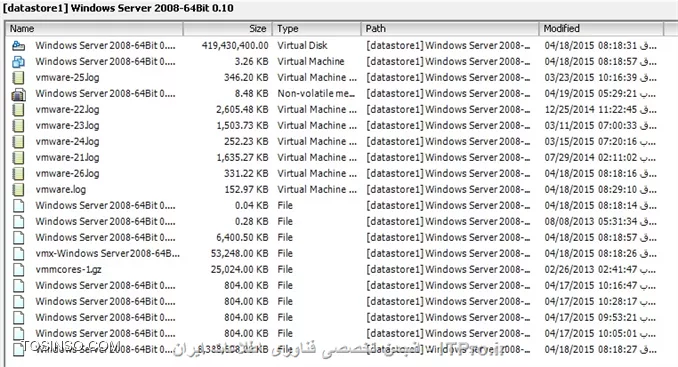The image size is (678, 367).
Task: Sort the file list by the Modified column header
Action: [x=601, y=29]
